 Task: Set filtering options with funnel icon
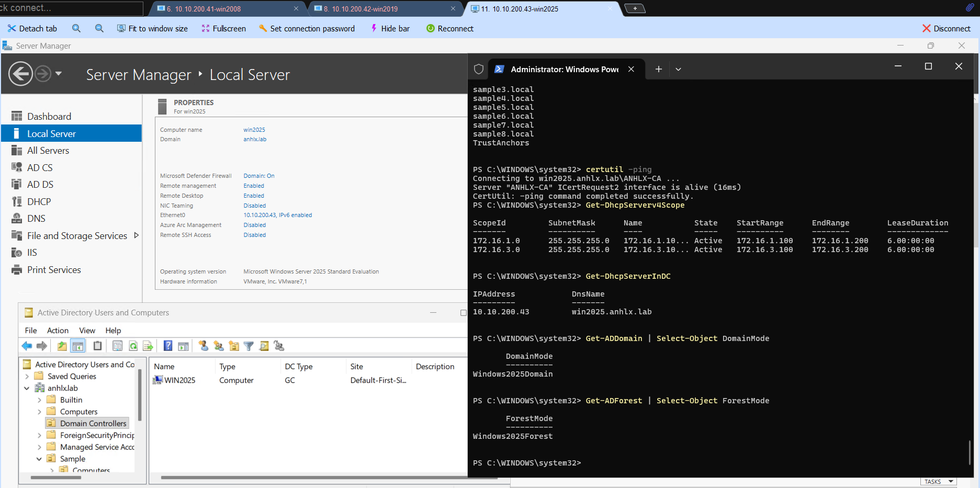pyautogui.click(x=249, y=346)
